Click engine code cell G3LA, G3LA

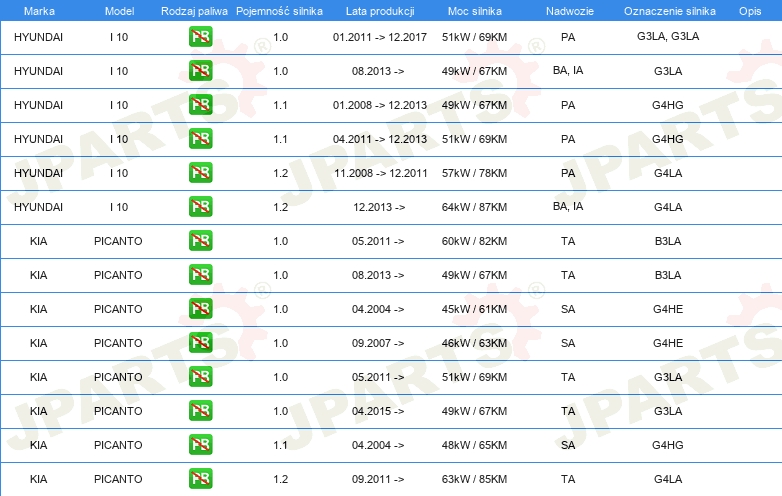click(x=667, y=37)
